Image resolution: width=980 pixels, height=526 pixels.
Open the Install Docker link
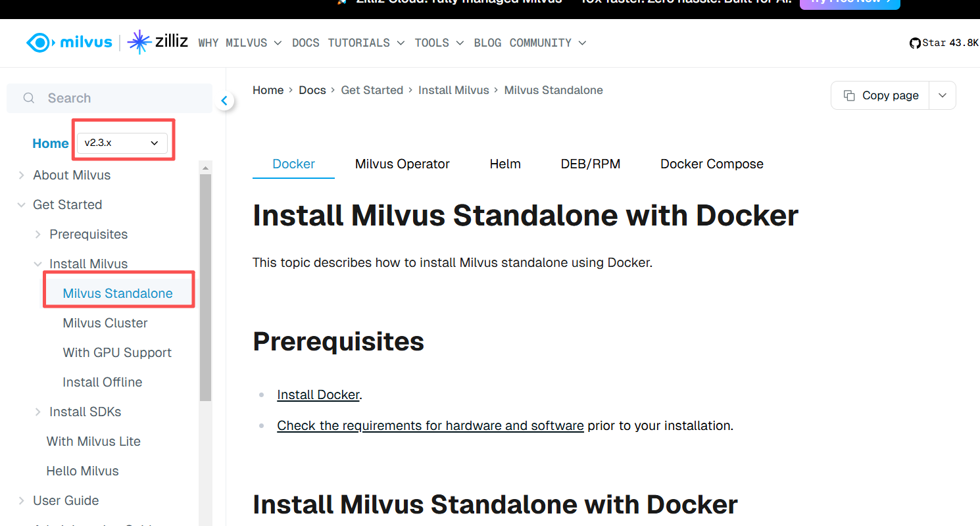click(318, 394)
